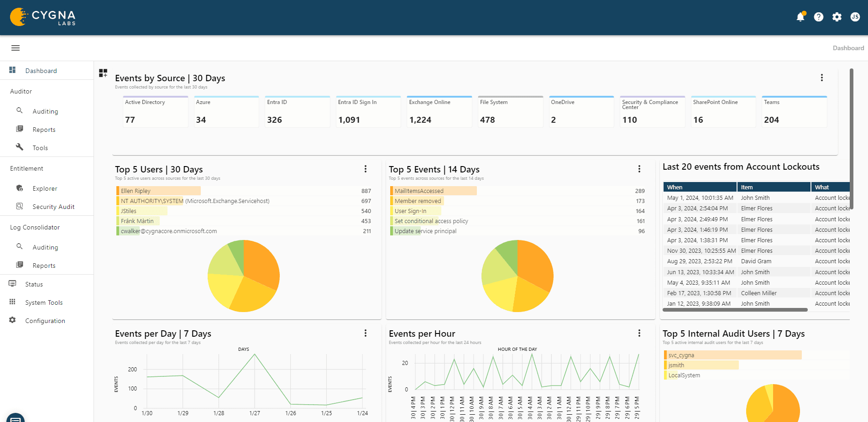
Task: Open settings gear in header
Action: pos(837,17)
